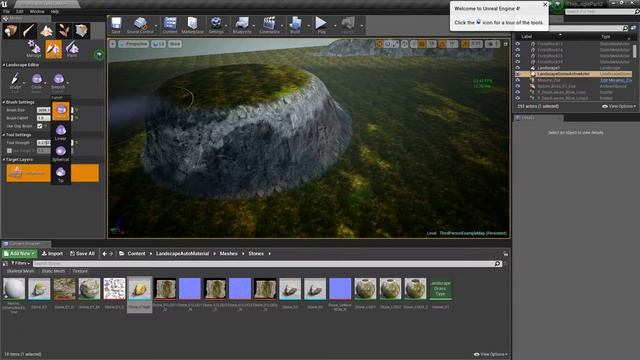Click Meshes in breadcrumb path
The height and width of the screenshot is (360, 640).
[x=229, y=253]
